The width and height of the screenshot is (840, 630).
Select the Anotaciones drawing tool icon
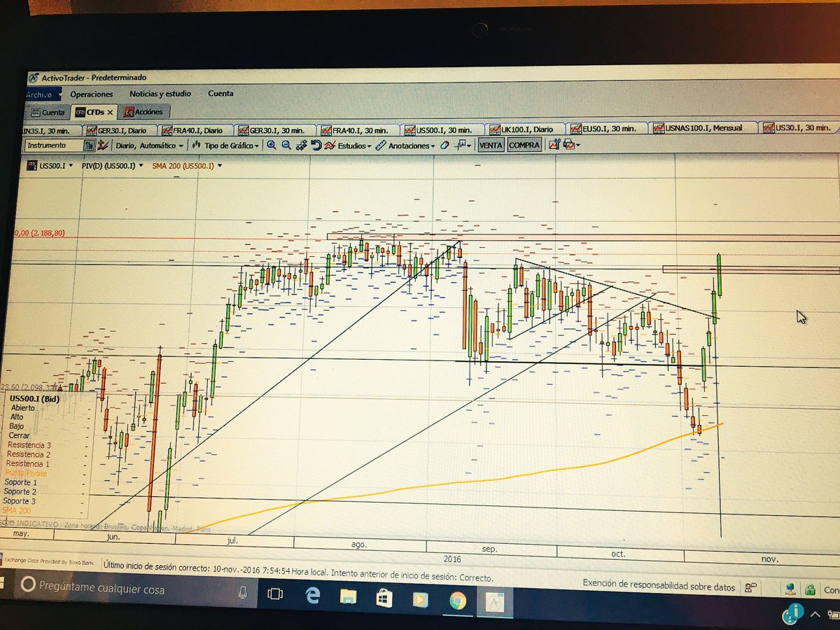point(380,145)
